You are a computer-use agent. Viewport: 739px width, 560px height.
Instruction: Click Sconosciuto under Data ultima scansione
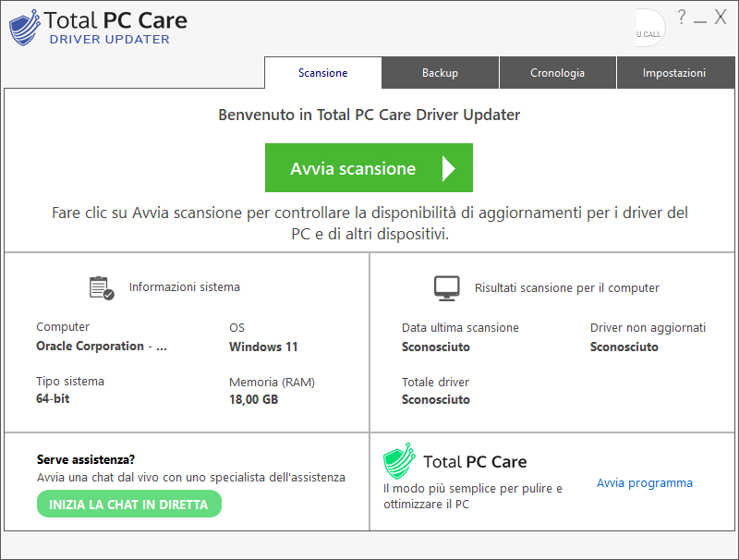(436, 347)
